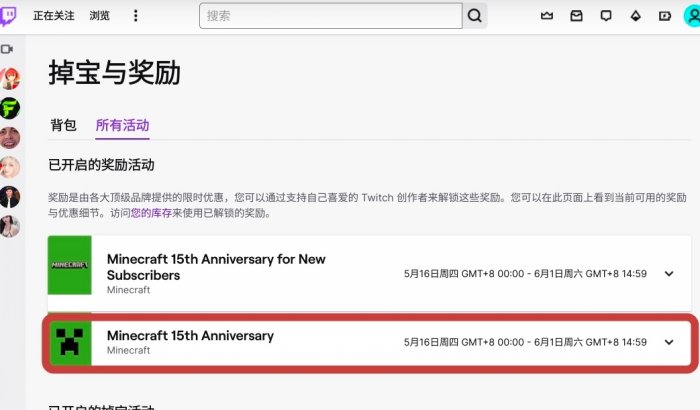Open the red-haired channel avatar in sidebar
Screen dimensions: 700x410
coord(9,79)
